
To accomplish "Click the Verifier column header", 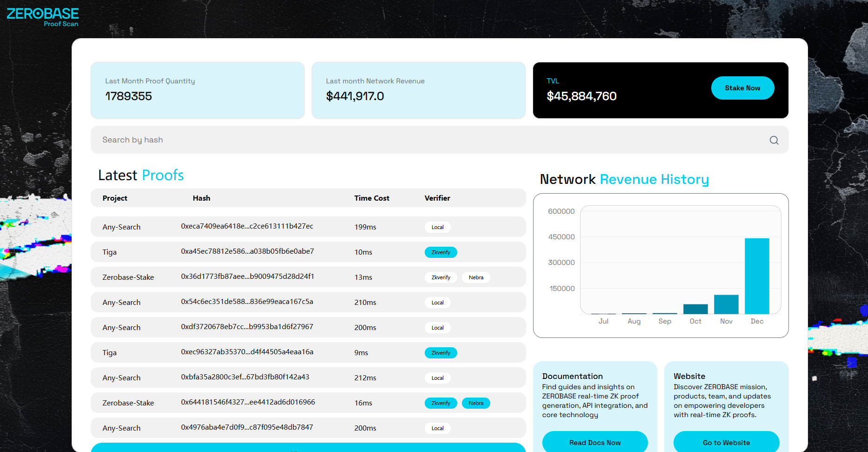I will click(437, 198).
